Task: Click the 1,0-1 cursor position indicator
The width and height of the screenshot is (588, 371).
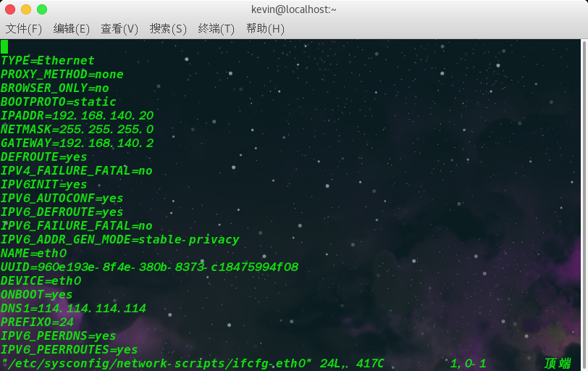Action: click(x=468, y=363)
